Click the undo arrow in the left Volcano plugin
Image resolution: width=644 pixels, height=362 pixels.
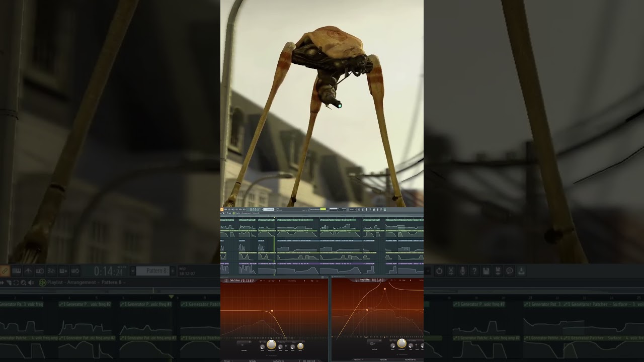pos(261,281)
